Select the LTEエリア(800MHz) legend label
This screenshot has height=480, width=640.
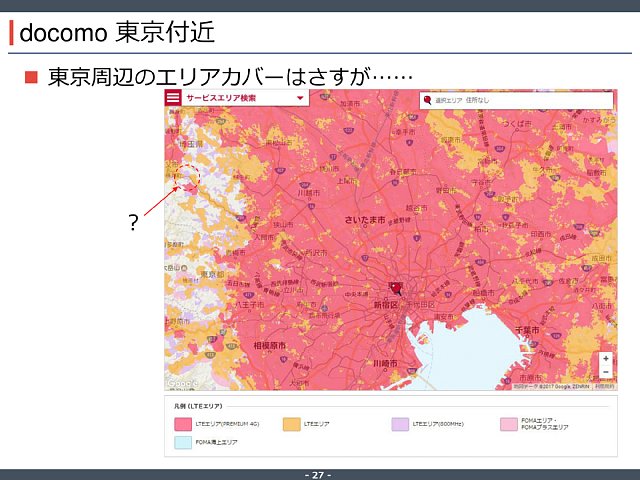coord(438,424)
